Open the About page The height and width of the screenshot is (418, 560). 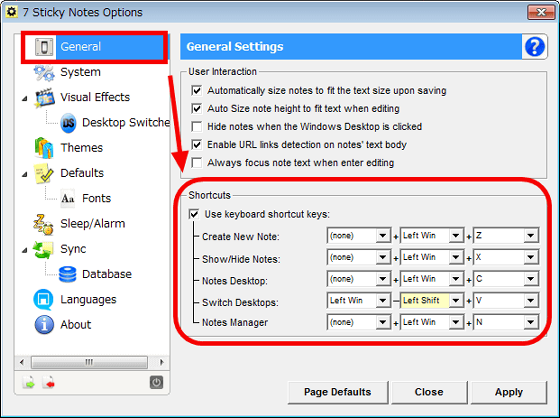[x=75, y=325]
